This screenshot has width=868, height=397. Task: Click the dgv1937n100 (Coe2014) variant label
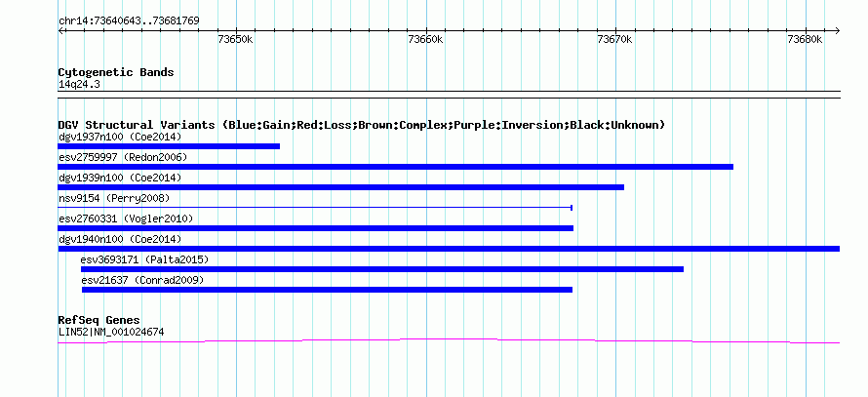(120, 137)
